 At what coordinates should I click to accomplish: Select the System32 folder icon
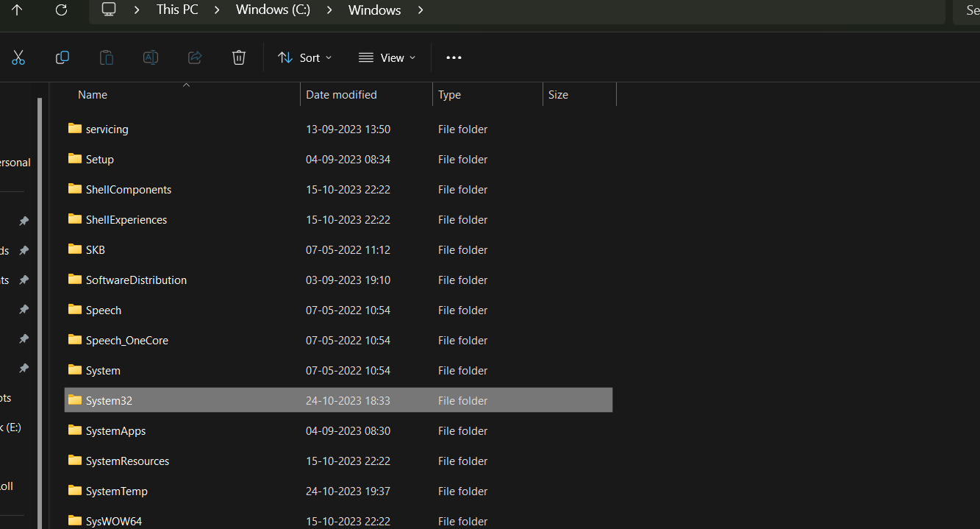[x=75, y=400]
